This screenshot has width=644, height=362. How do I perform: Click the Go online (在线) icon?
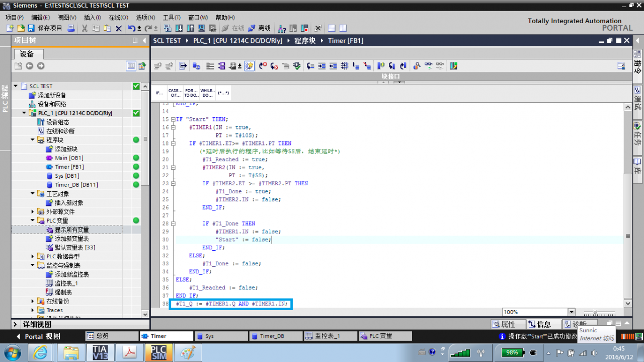pos(232,28)
